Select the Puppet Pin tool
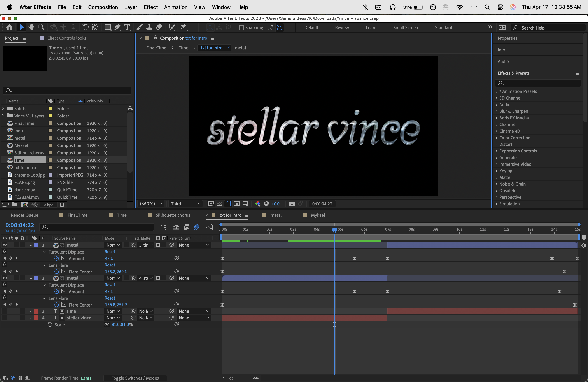The image size is (588, 382). click(x=184, y=27)
